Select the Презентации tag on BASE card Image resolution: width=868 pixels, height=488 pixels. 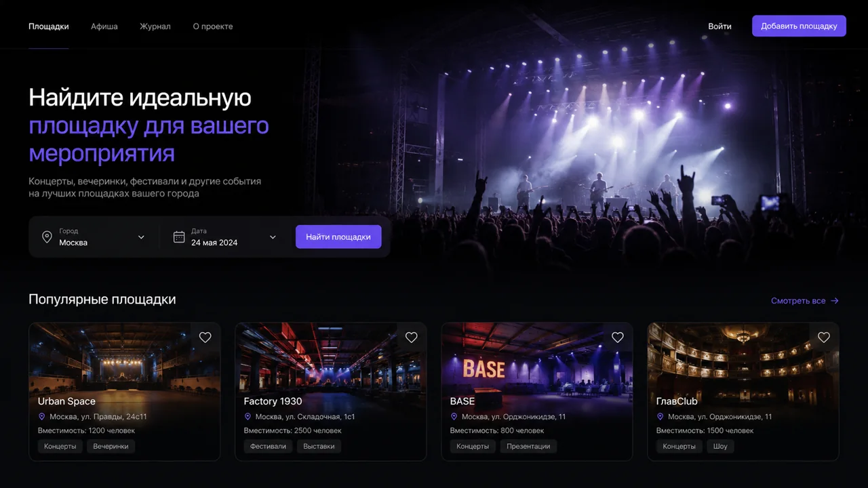tap(528, 447)
